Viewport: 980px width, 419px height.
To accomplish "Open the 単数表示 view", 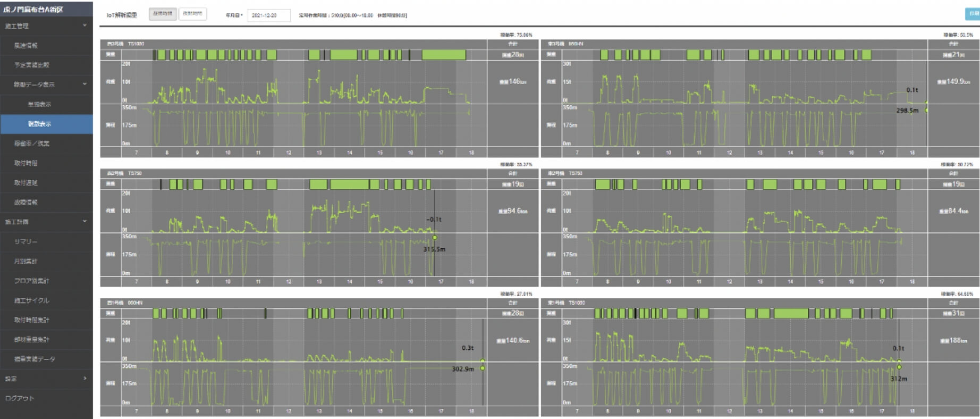I will pyautogui.click(x=40, y=104).
